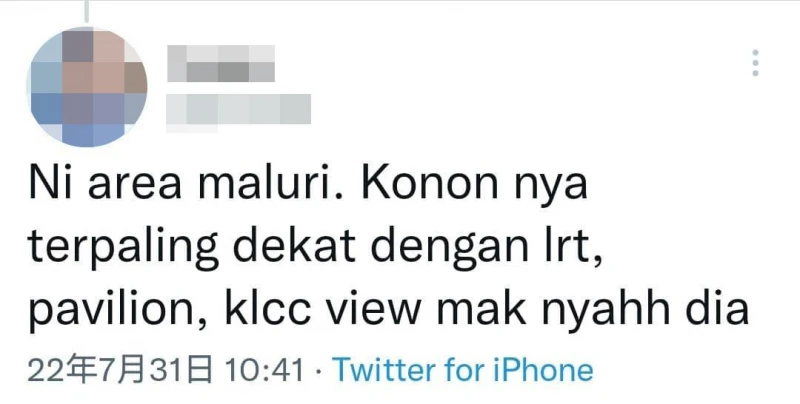Click the word "terpaling" in the tweet

(123, 246)
